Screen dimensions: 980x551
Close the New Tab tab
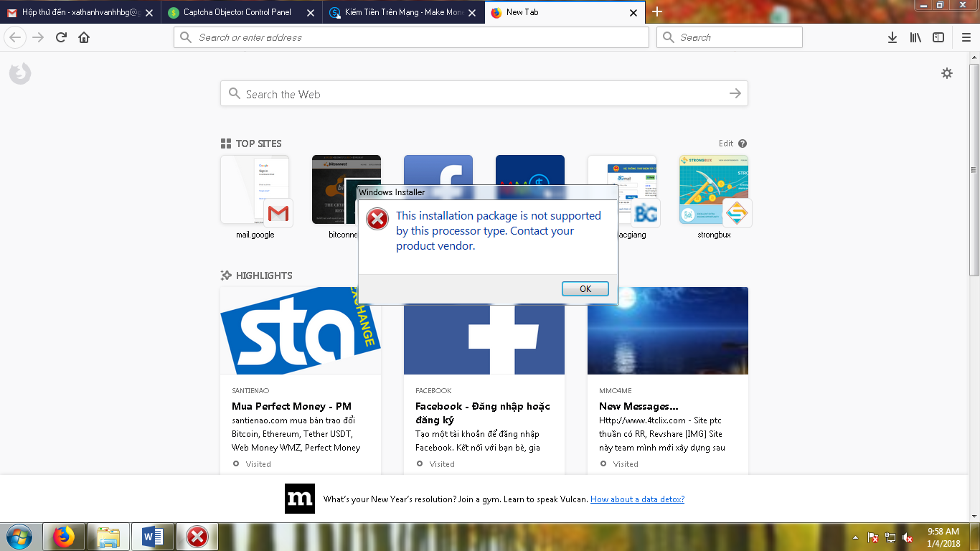click(x=633, y=13)
